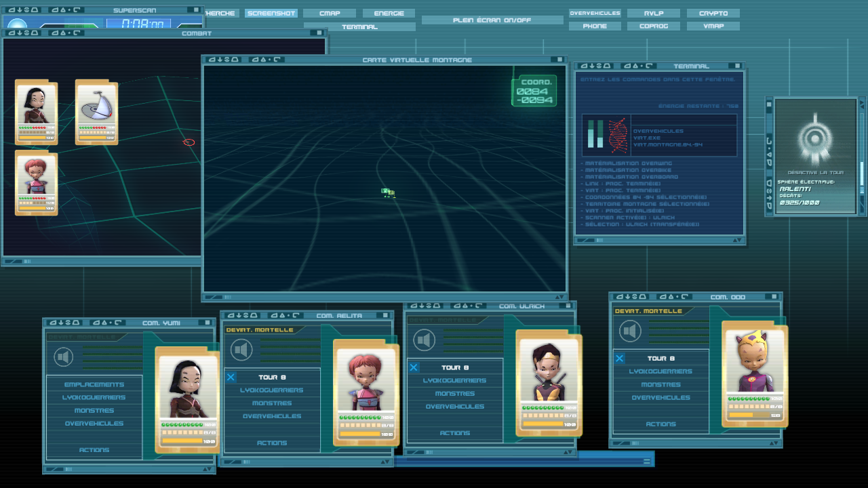Mute speaker icon in Com. Ulrich window

[425, 340]
